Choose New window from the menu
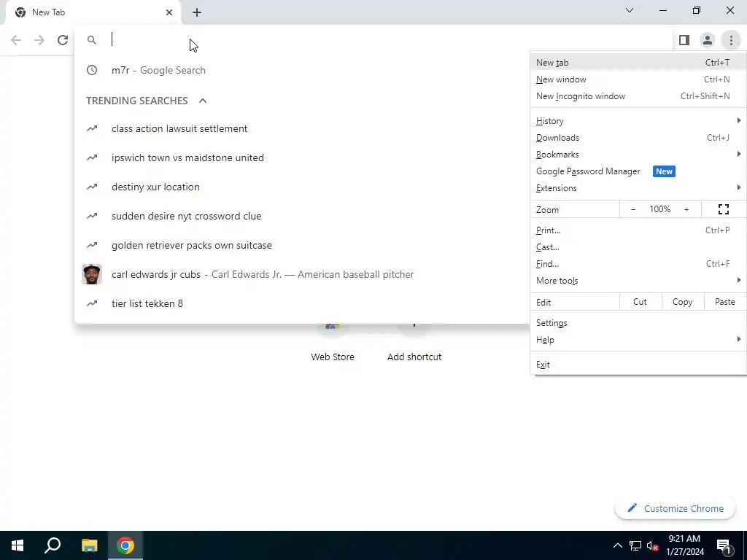747x560 pixels. (x=638, y=79)
